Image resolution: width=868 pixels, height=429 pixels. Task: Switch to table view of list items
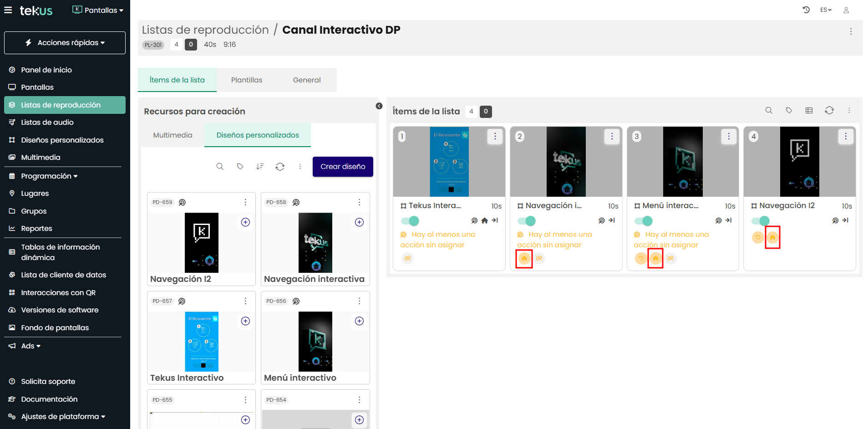809,110
